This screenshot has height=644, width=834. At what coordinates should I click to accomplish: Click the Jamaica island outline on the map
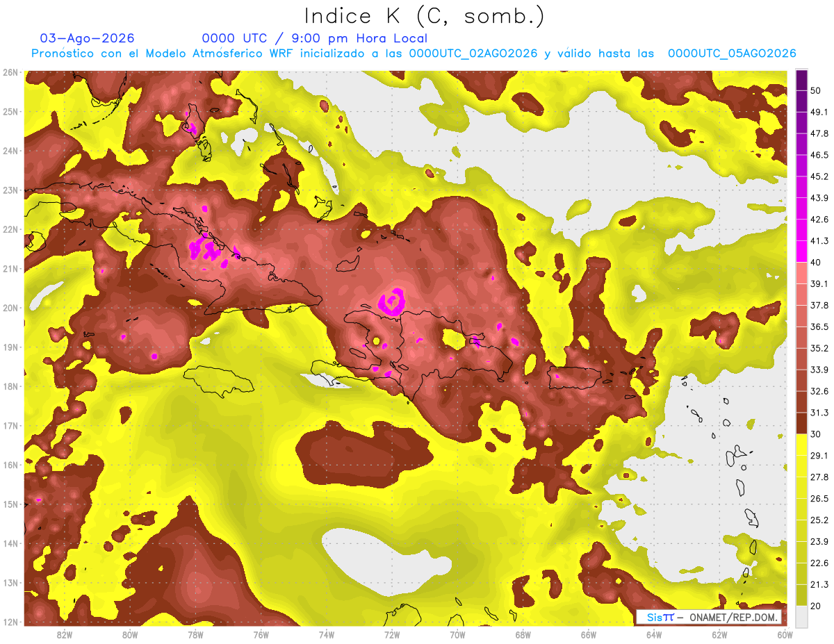tap(219, 381)
